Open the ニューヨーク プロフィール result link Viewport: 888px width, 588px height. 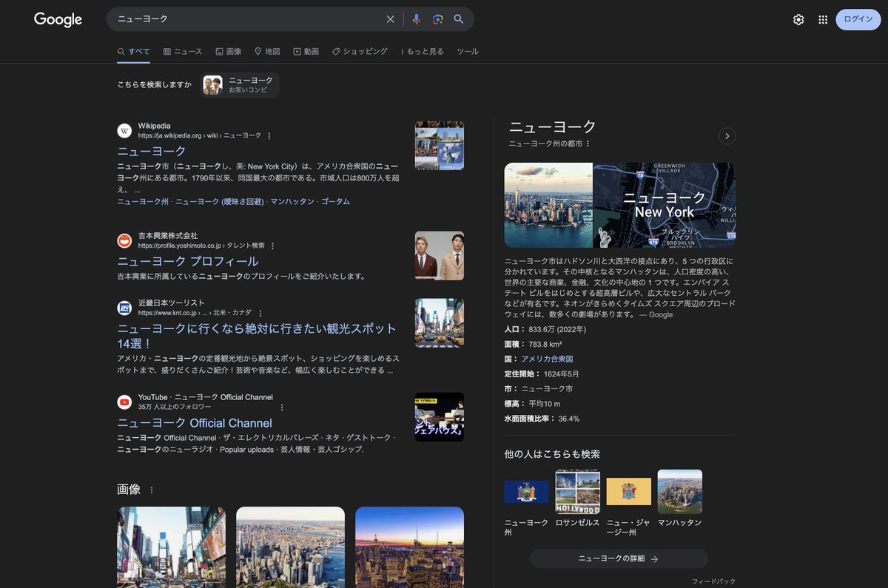pos(188,261)
